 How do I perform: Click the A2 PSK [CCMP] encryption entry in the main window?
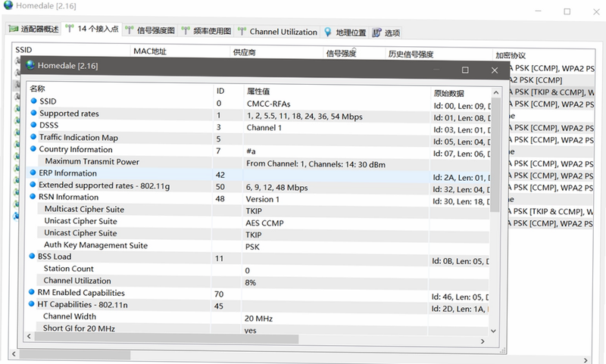pos(536,80)
